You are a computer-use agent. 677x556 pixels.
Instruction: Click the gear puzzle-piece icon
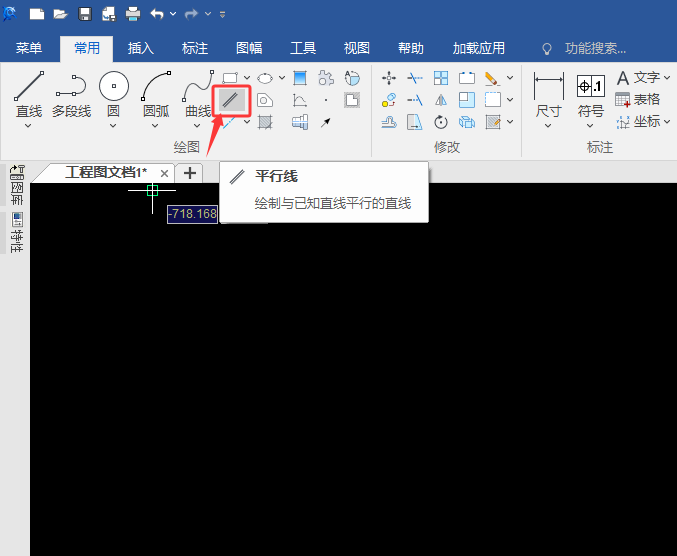(326, 78)
